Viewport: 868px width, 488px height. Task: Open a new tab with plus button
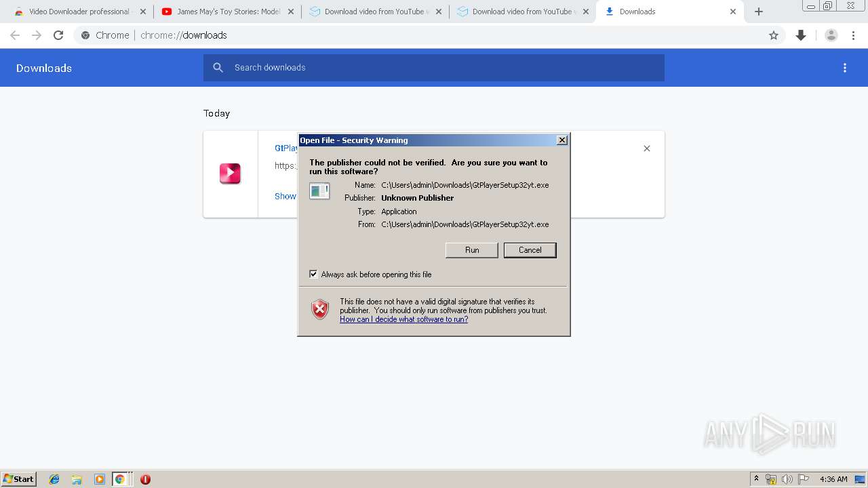click(759, 12)
